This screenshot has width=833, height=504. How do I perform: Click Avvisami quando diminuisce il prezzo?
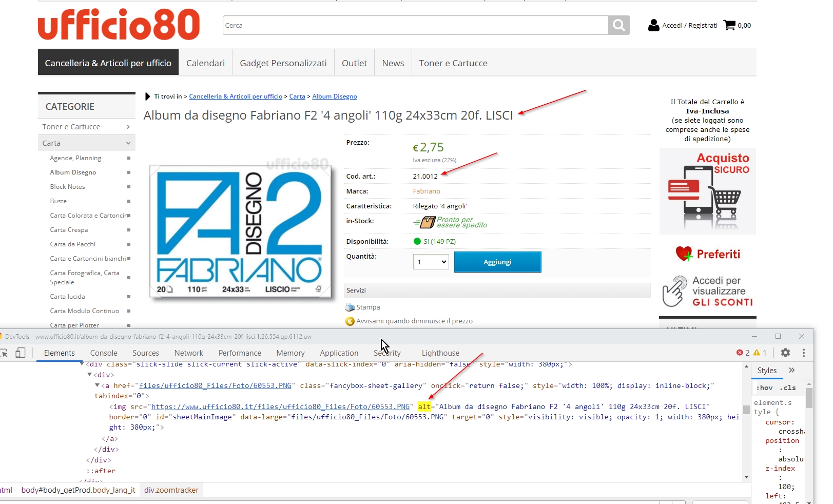[415, 321]
